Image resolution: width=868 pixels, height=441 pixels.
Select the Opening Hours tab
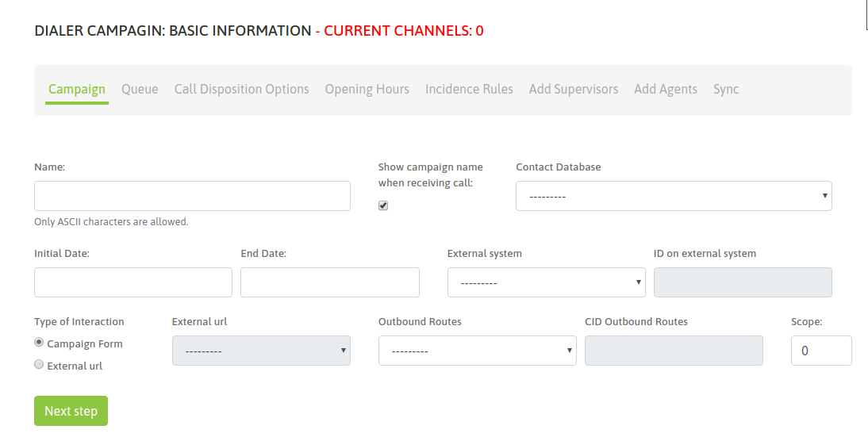367,89
